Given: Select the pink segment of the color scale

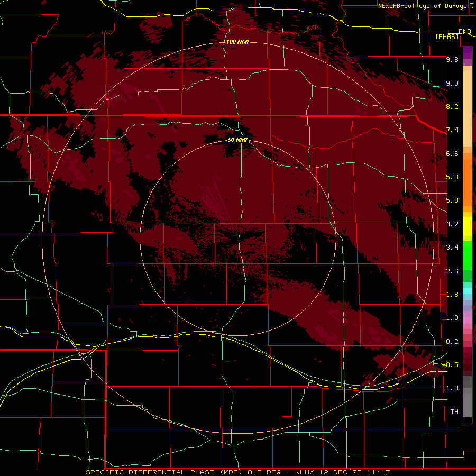Looking at the screenshot, I should pos(467,321).
